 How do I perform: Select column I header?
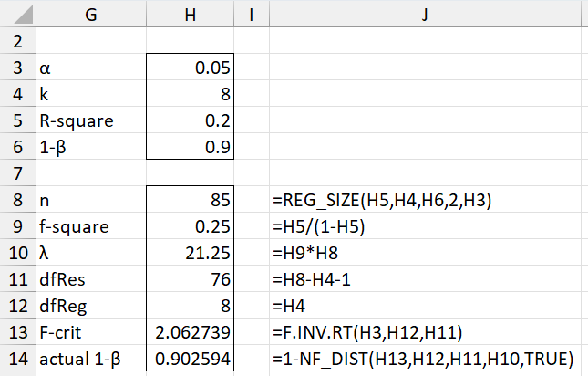tap(249, 16)
